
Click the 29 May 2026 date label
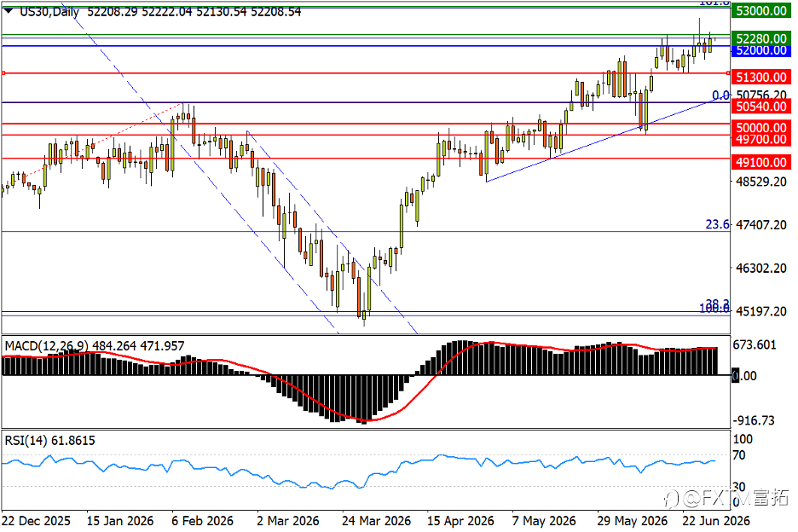coord(632,521)
